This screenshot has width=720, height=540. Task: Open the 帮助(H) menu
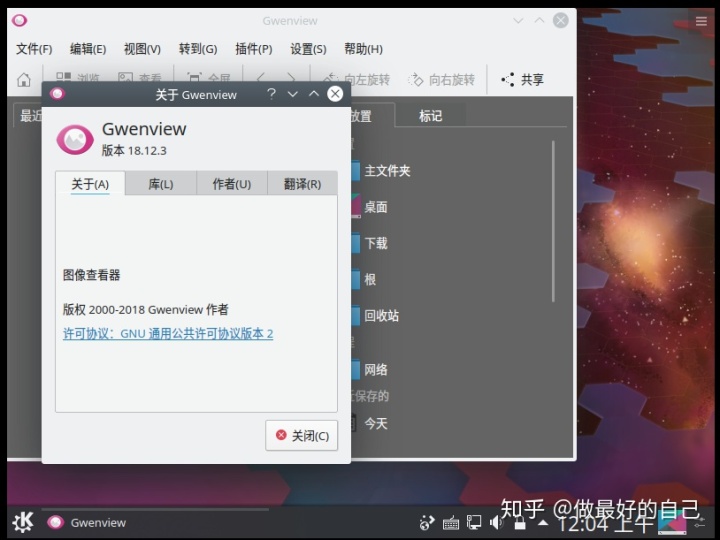(x=363, y=49)
